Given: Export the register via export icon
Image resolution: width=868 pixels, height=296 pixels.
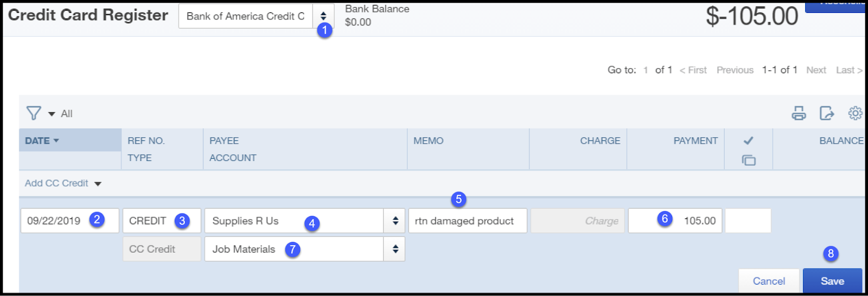Looking at the screenshot, I should tap(827, 113).
